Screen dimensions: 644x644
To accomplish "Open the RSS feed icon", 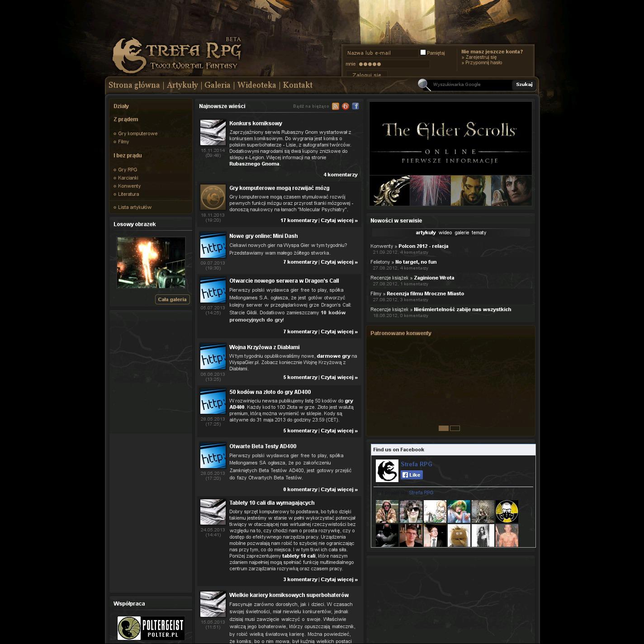I will click(335, 106).
